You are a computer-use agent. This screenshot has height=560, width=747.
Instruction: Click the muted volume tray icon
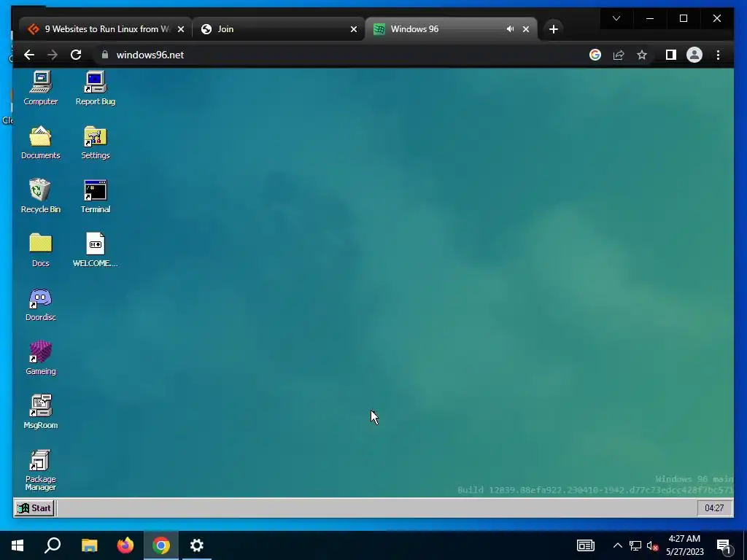(653, 545)
